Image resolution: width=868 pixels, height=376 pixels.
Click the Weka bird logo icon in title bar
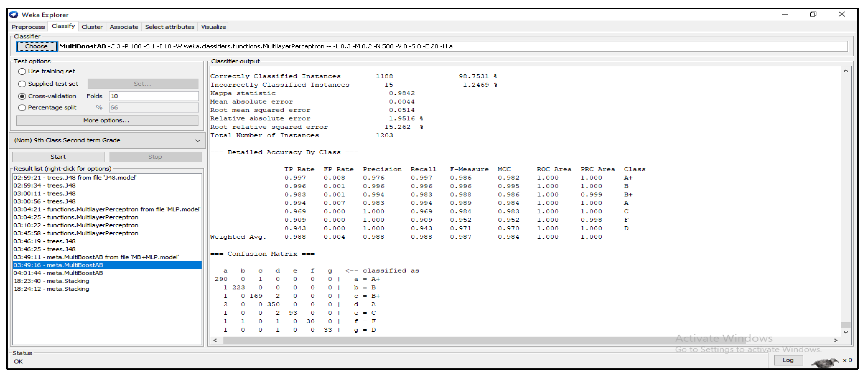click(13, 14)
